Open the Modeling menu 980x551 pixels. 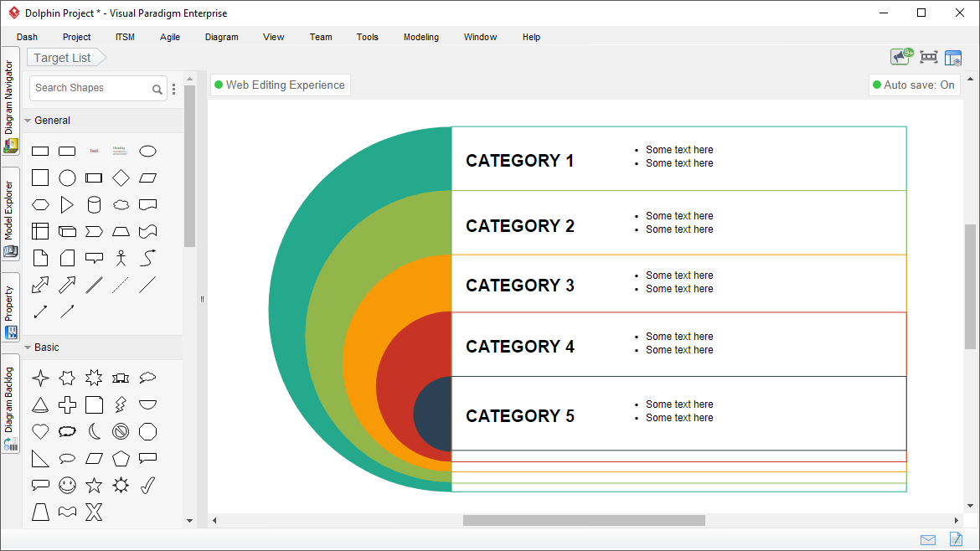pyautogui.click(x=421, y=37)
